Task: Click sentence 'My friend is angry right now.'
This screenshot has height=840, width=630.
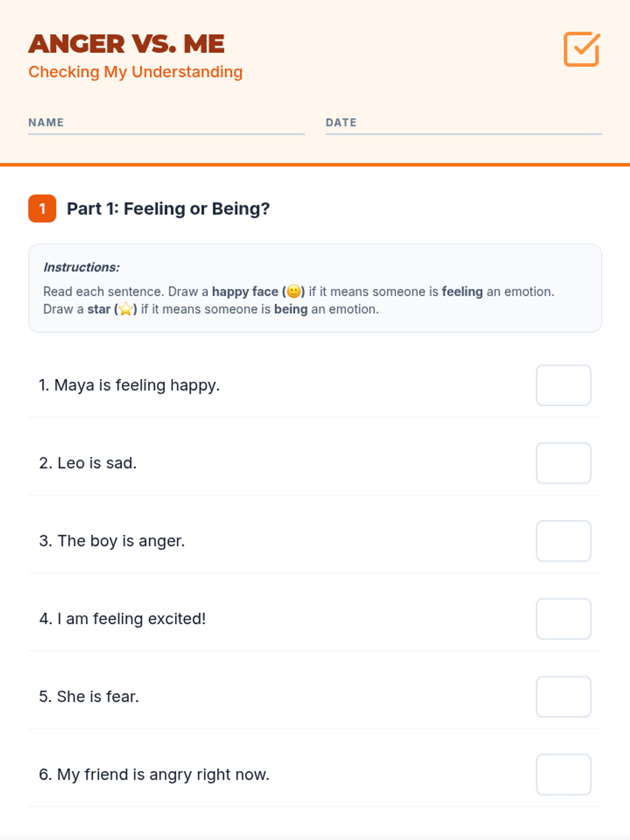Action: (x=154, y=774)
